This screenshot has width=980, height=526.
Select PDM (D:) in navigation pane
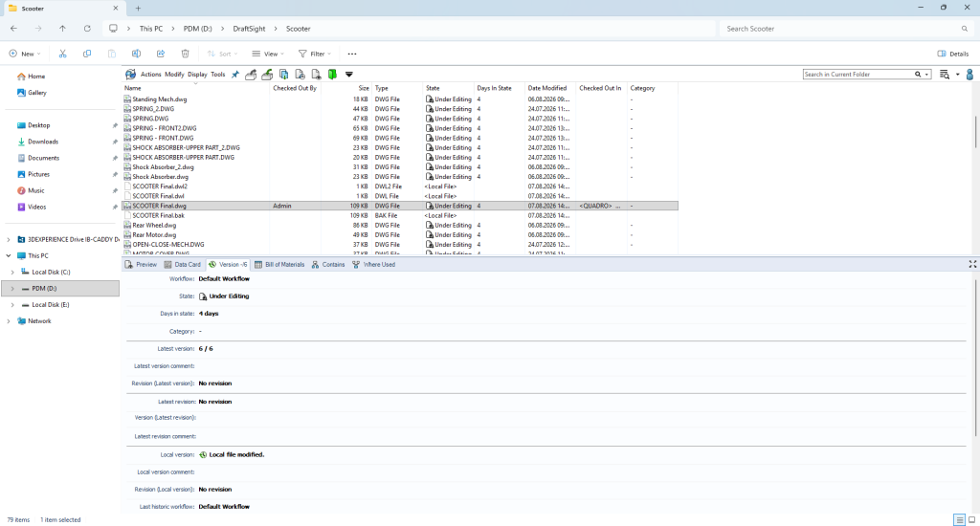point(60,289)
